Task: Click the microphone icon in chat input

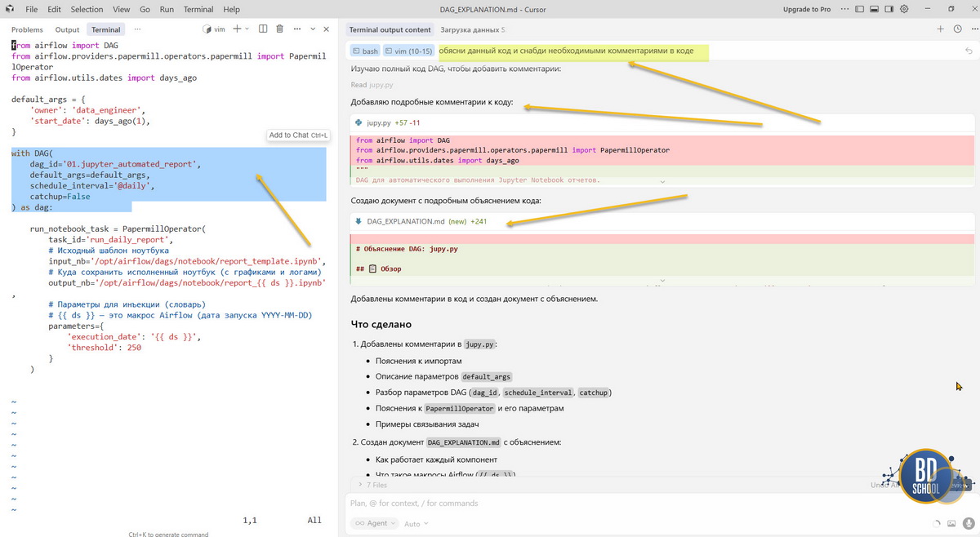Action: click(x=969, y=523)
